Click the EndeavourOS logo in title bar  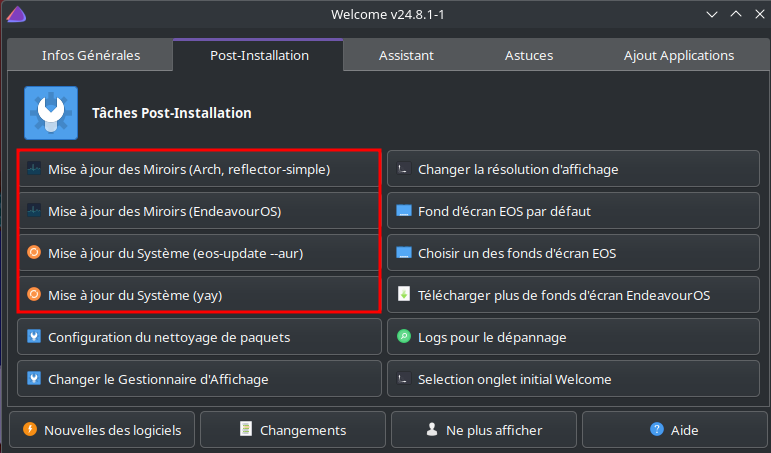[x=16, y=15]
